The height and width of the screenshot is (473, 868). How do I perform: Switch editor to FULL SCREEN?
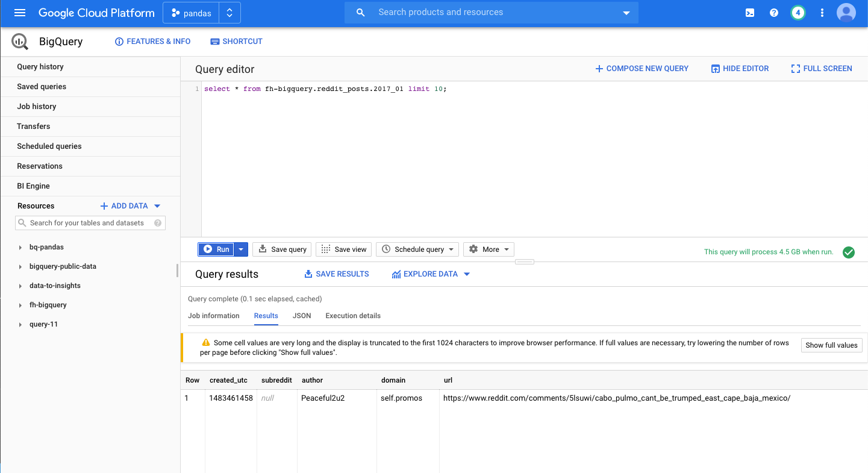click(822, 69)
